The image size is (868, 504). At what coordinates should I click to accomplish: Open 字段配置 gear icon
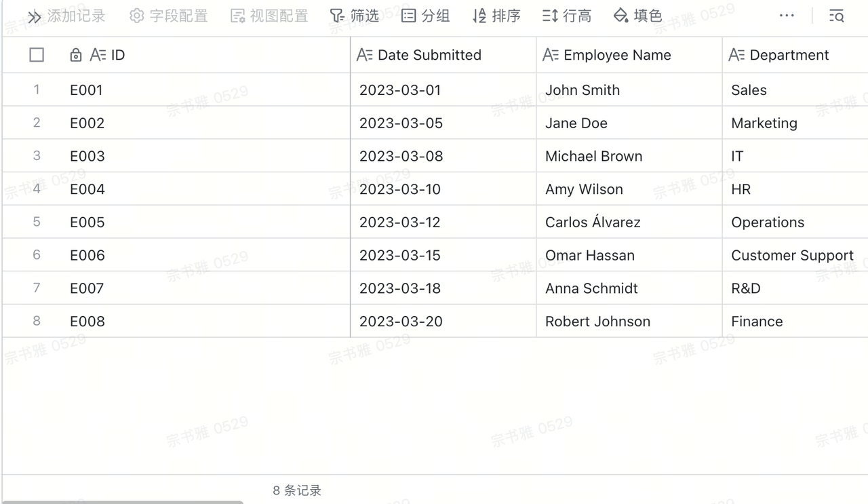[x=137, y=16]
